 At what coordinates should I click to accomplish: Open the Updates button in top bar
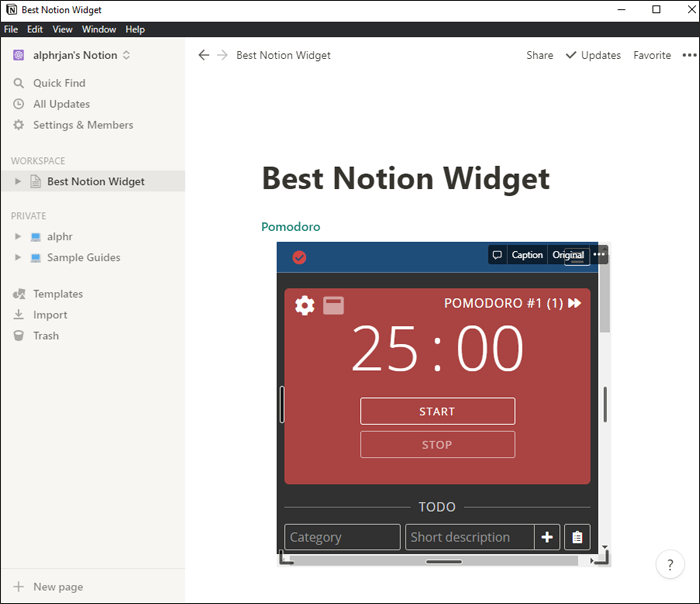coord(593,55)
